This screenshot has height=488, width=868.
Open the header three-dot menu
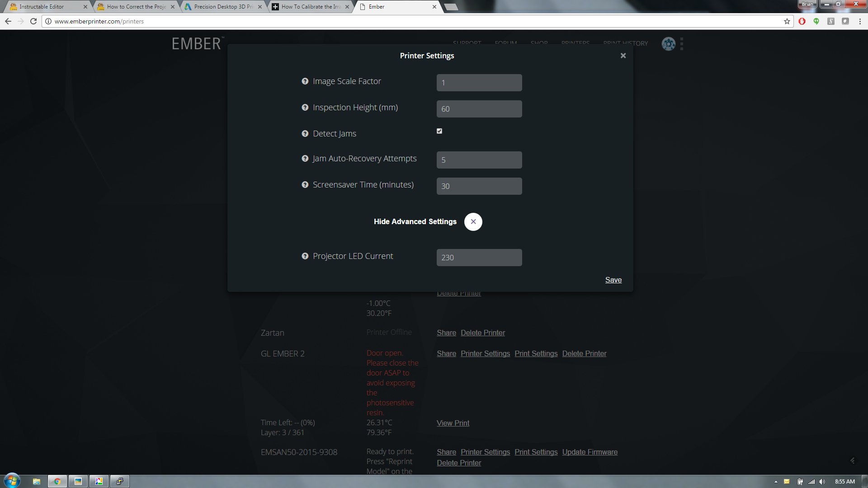pos(682,44)
